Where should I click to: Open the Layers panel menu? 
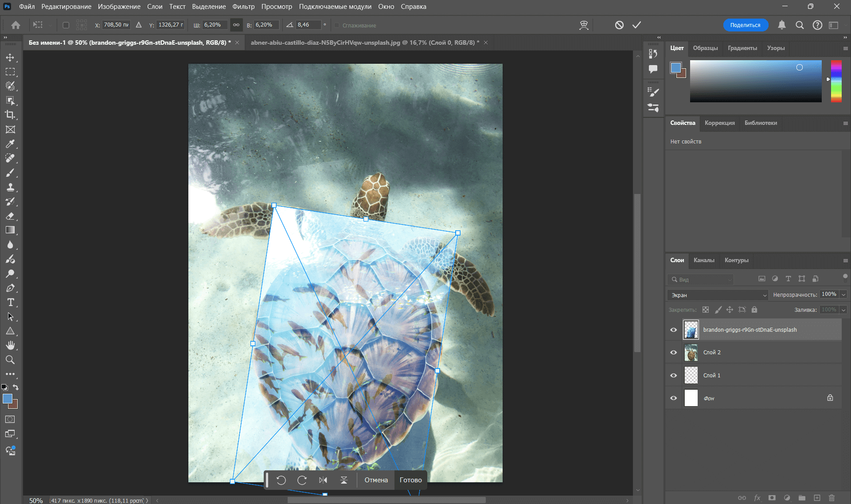845,260
